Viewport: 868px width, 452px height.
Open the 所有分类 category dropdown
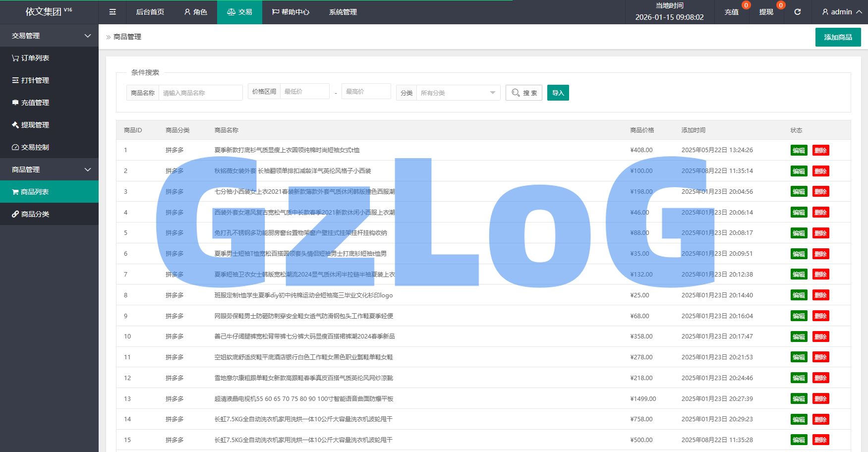click(458, 93)
